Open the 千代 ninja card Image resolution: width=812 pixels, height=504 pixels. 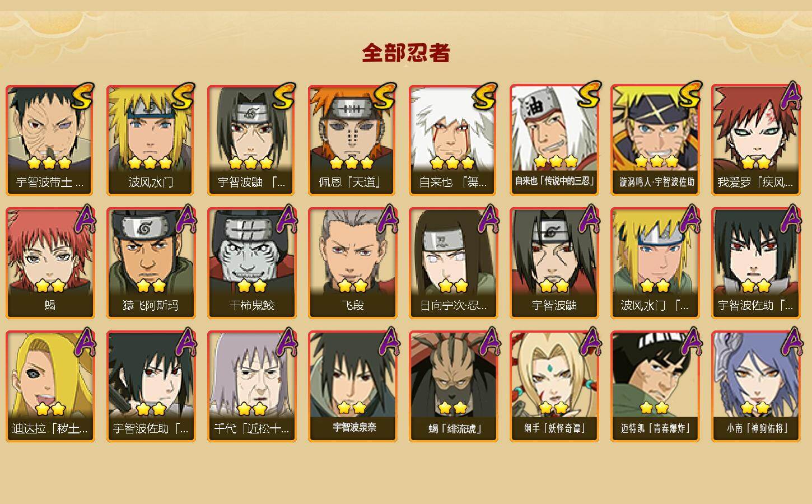(251, 386)
